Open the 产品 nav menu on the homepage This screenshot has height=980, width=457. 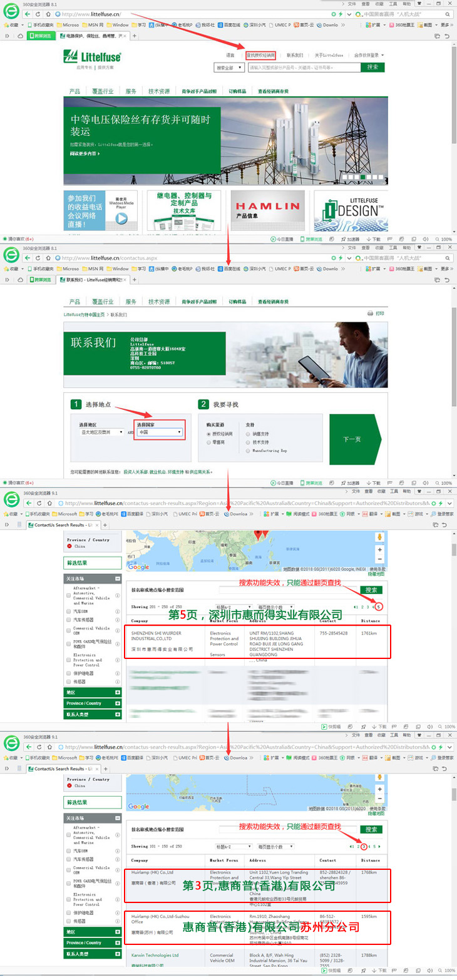tap(74, 91)
